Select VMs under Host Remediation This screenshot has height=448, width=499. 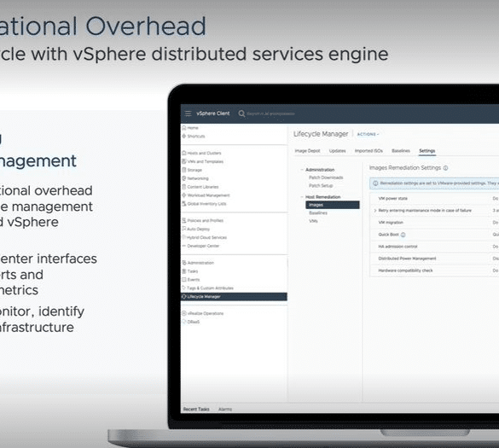pyautogui.click(x=313, y=221)
